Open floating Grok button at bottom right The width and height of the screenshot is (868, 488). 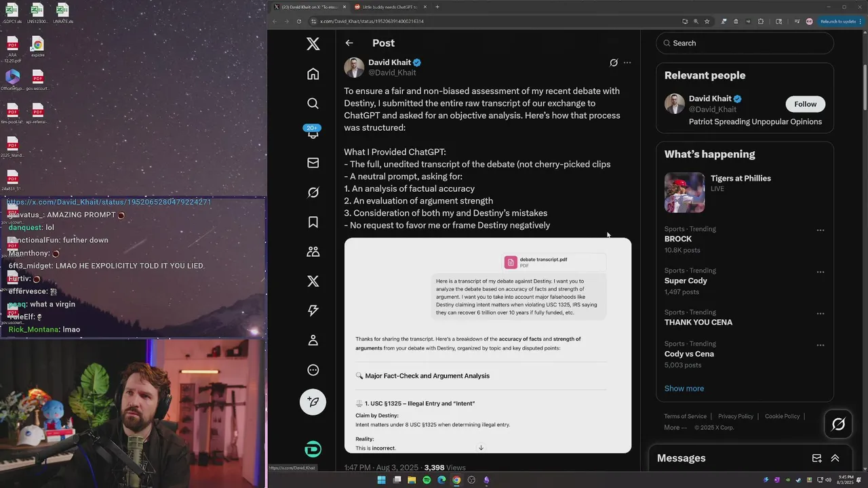pos(838,424)
